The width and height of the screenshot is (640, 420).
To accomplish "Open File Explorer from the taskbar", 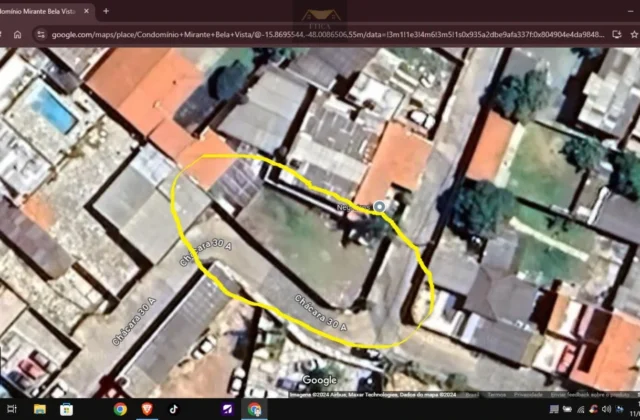I will click(40, 409).
